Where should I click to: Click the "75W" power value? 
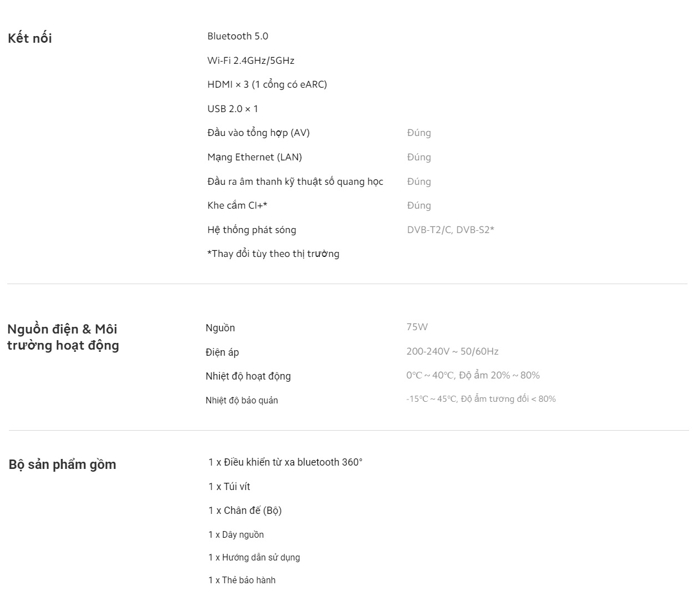coord(417,327)
